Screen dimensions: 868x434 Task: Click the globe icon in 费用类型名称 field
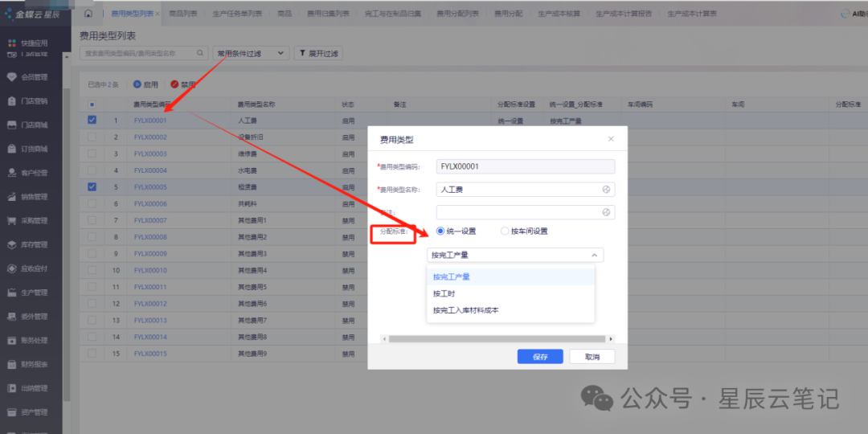tap(606, 190)
